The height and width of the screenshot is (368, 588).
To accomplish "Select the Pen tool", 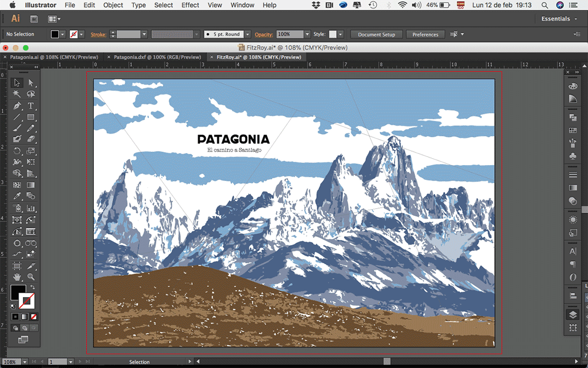I will click(x=17, y=106).
